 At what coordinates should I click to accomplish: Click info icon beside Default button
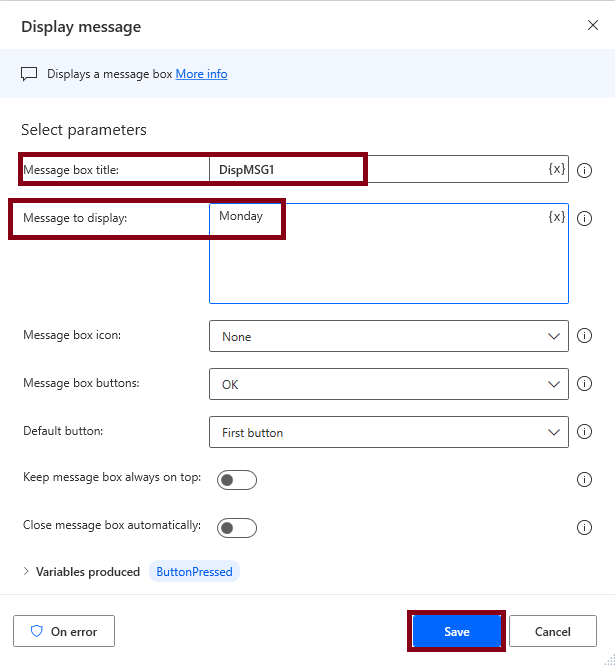(585, 432)
